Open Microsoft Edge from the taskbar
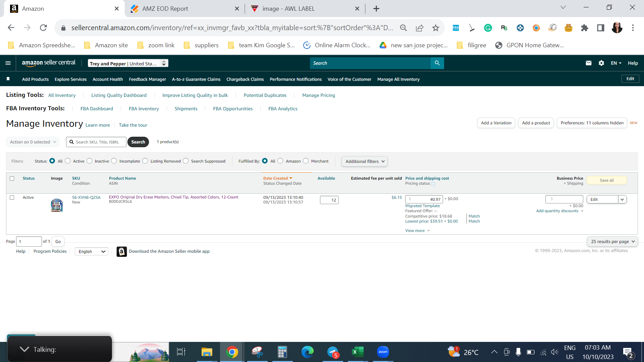644x362 pixels. pos(307,352)
